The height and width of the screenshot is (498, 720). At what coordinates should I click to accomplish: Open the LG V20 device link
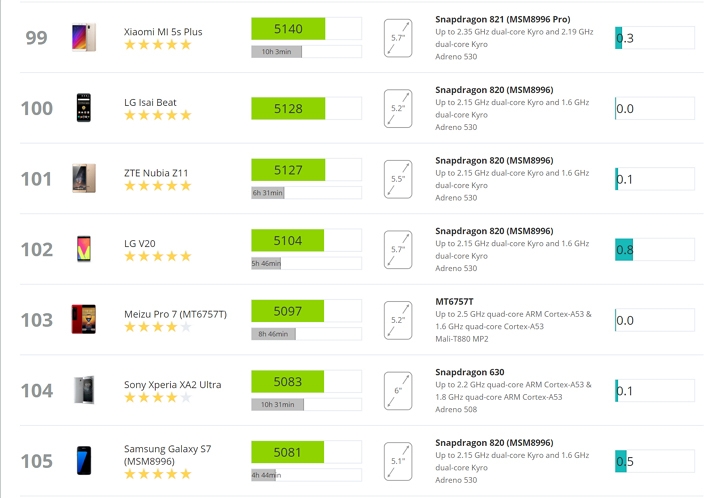[x=140, y=243]
